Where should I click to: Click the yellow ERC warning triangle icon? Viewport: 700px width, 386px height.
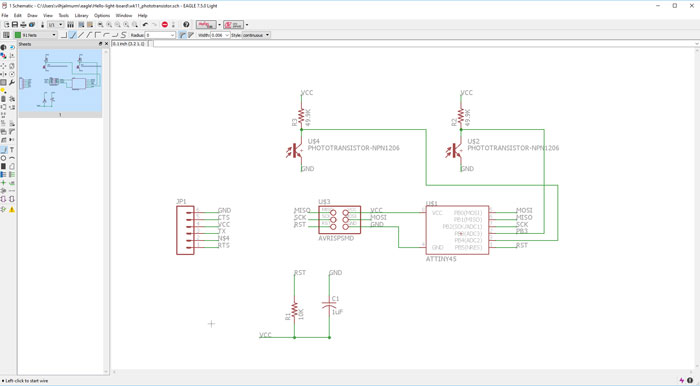12,209
